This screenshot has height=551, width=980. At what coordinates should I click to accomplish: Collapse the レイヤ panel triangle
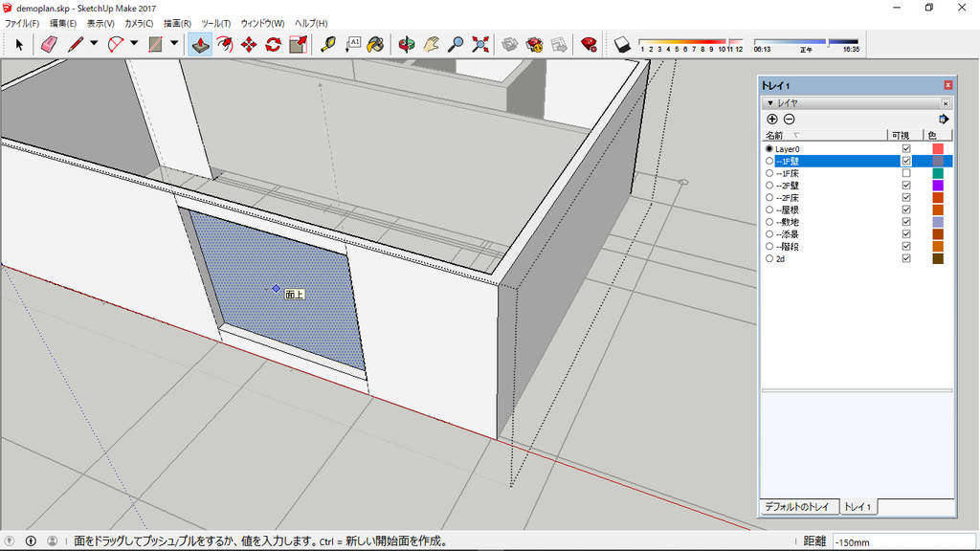point(770,103)
